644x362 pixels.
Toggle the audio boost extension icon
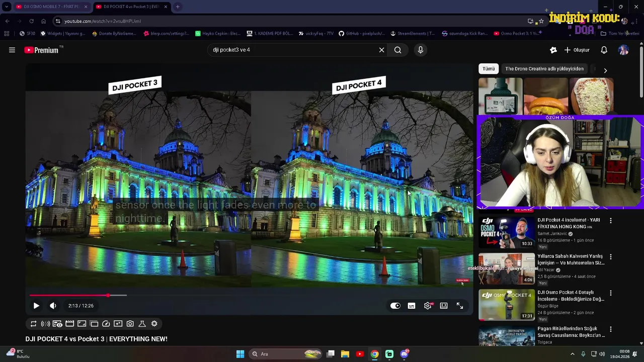point(45,324)
